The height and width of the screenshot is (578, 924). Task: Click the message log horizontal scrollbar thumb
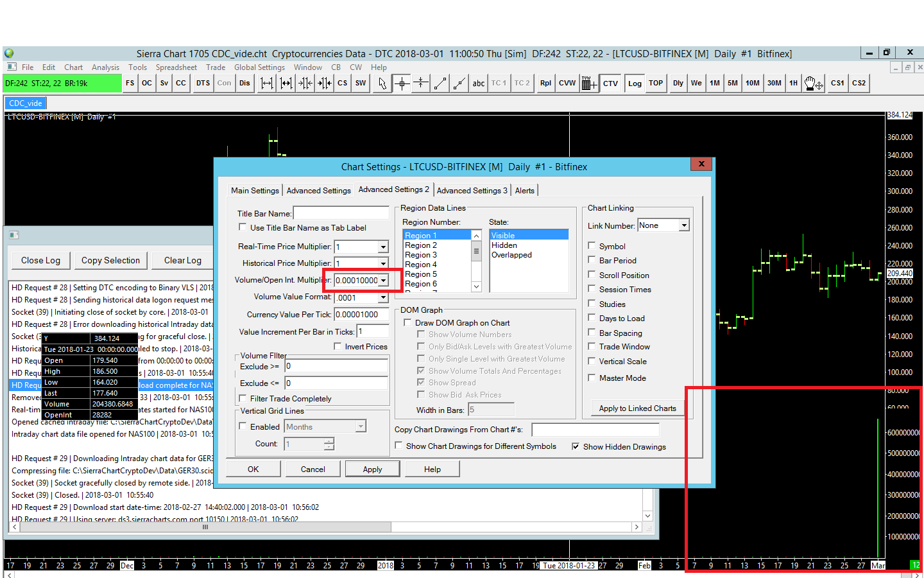[205, 527]
